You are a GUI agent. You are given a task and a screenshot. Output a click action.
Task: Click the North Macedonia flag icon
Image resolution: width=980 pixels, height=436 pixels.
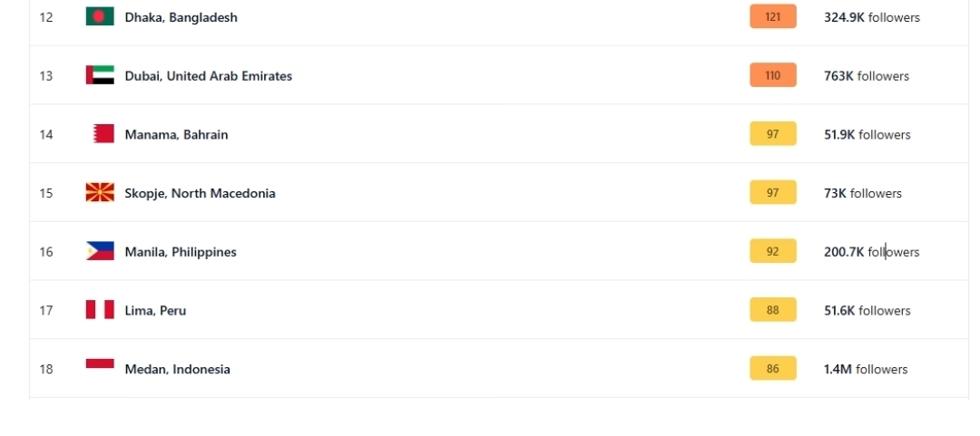[x=100, y=193]
